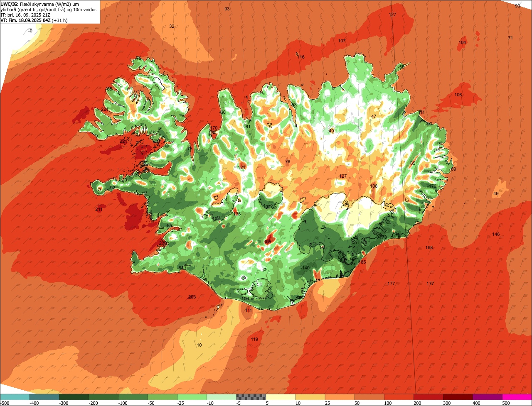
Task: Click the map value "53" near the north coast
Action: pos(294,105)
